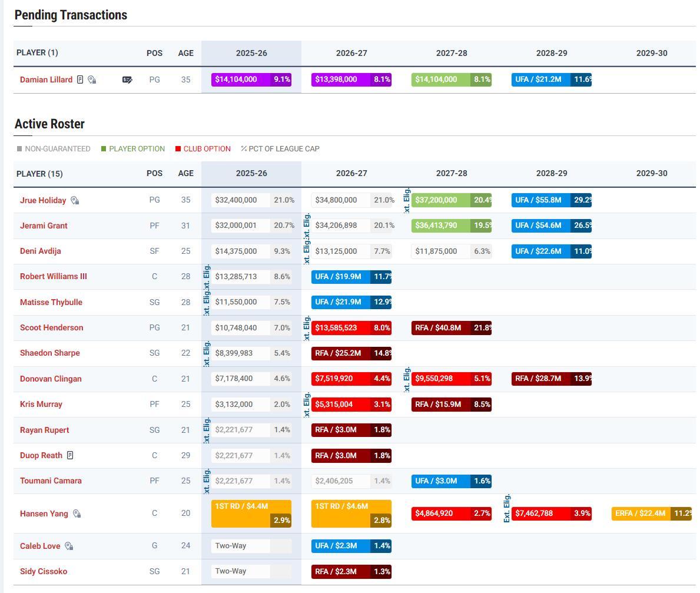Click the Ext. Elig. label in Hansen Yang's row
The height and width of the screenshot is (593, 700).
point(507,508)
